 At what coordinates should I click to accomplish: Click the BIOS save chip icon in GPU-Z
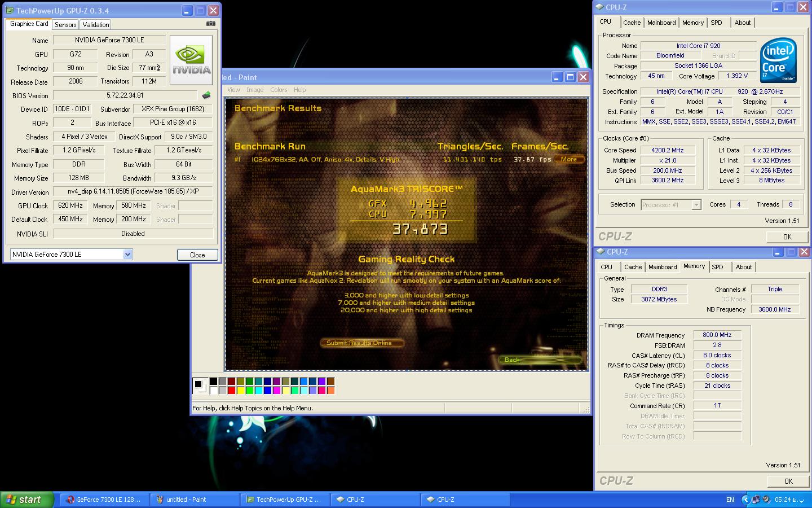click(206, 95)
